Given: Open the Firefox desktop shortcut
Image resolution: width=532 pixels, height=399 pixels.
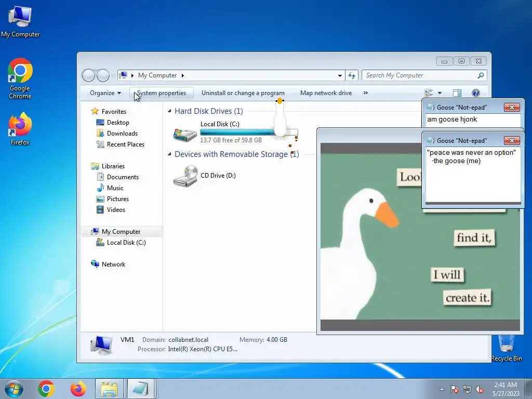Looking at the screenshot, I should coord(20,129).
